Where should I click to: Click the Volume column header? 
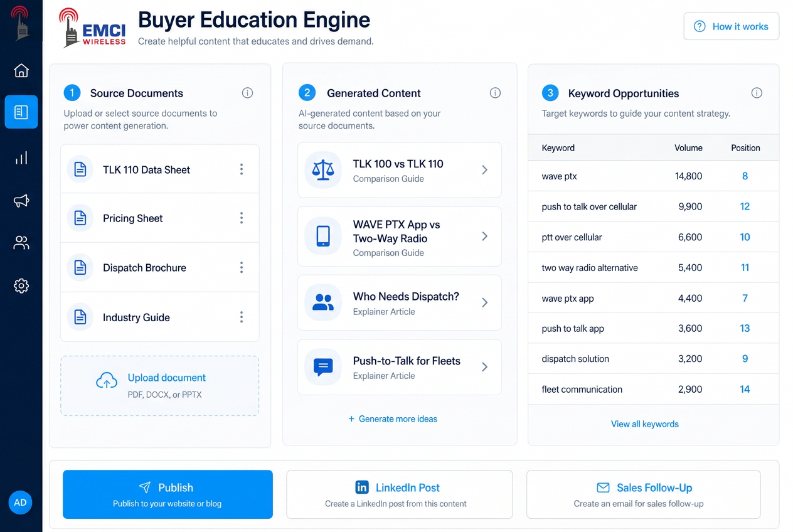coord(688,148)
